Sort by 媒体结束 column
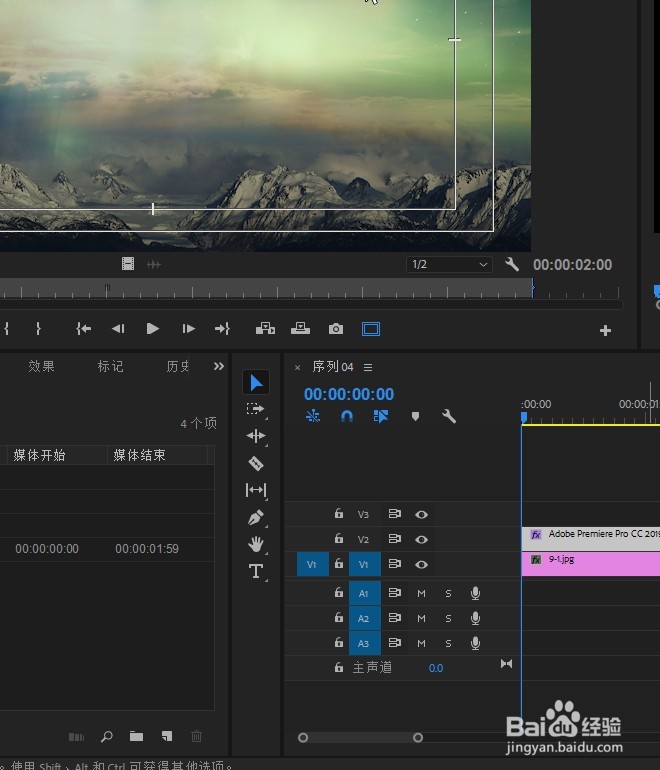Image resolution: width=660 pixels, height=770 pixels. pyautogui.click(x=139, y=455)
